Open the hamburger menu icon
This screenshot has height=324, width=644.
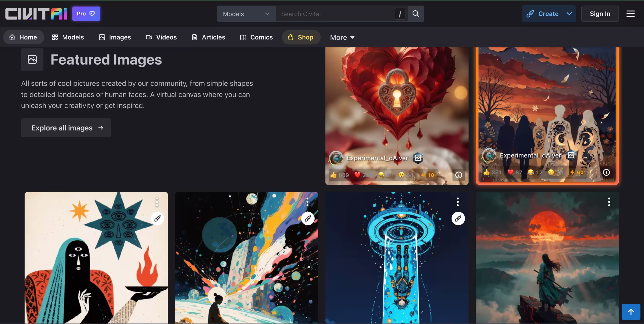coord(630,14)
